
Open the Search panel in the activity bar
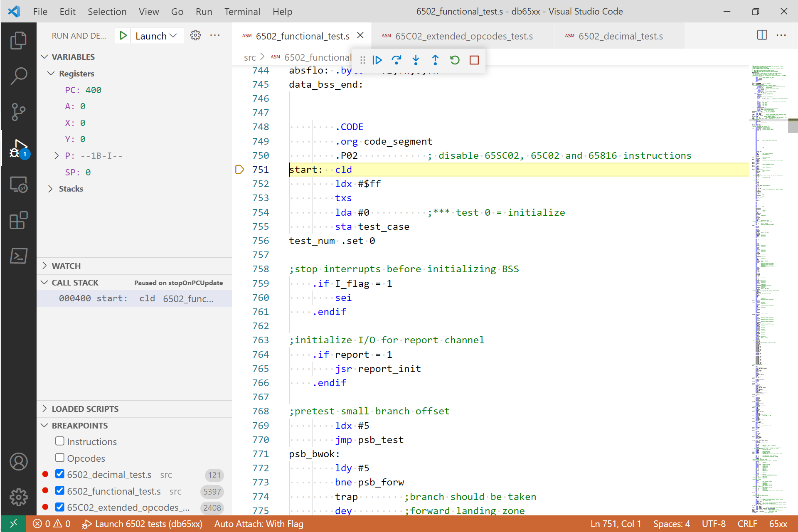click(x=18, y=76)
